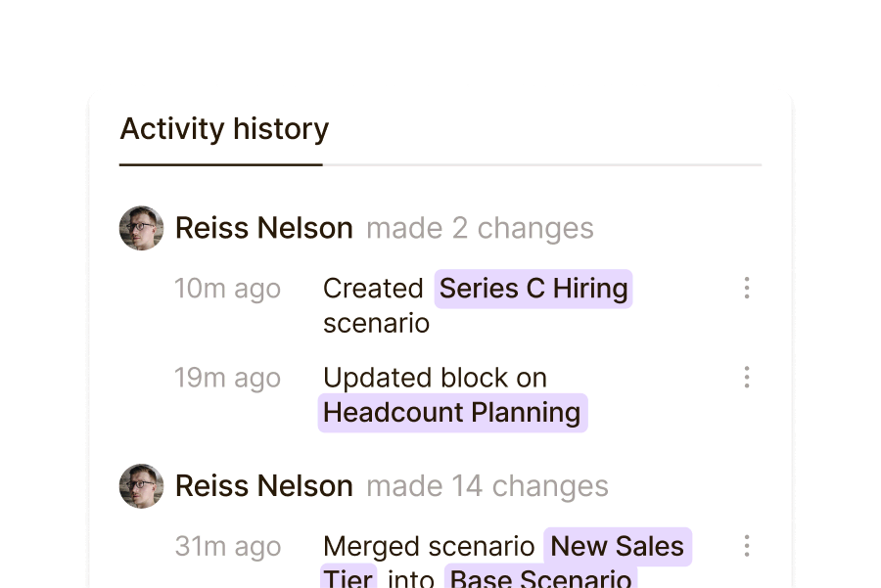Open kebab menu for merged scenario entry
The height and width of the screenshot is (588, 881).
pos(747,546)
